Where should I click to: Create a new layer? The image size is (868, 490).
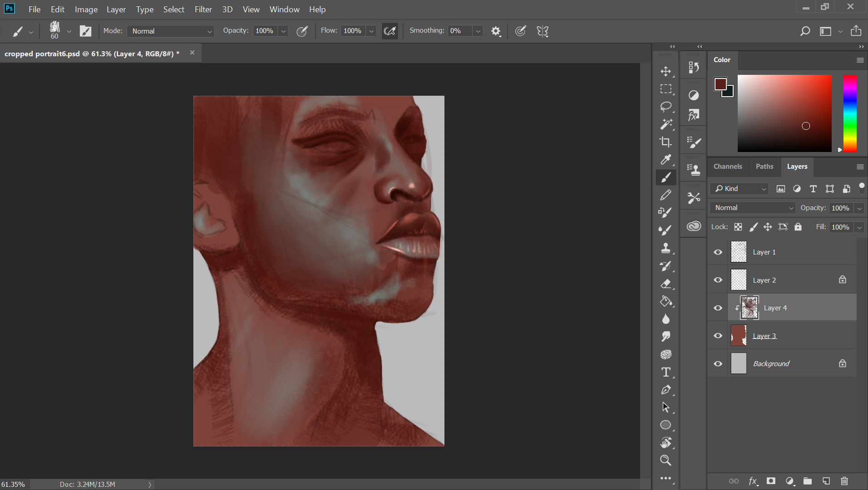[826, 481]
